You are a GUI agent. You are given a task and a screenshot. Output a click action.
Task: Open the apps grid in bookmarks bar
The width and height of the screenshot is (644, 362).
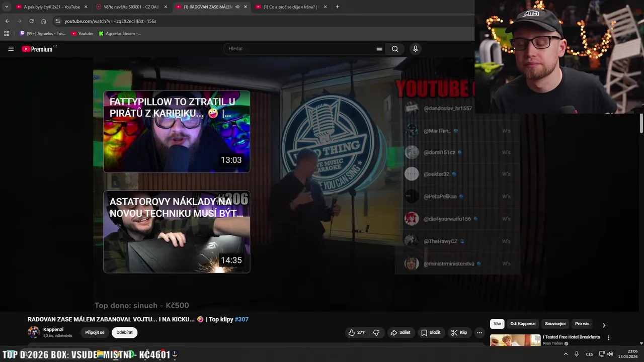tap(7, 33)
